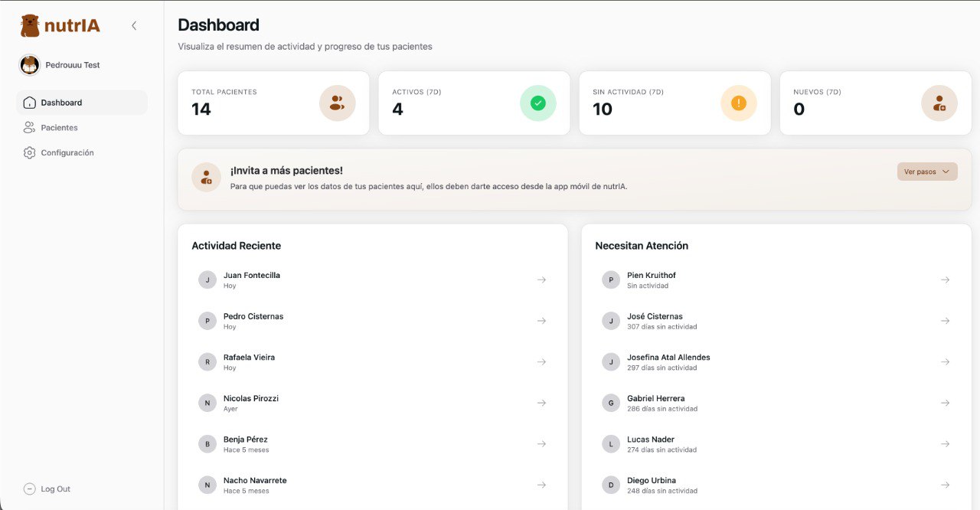The image size is (980, 510).
Task: Click the orange warning Sin Actividad icon
Action: click(x=738, y=103)
